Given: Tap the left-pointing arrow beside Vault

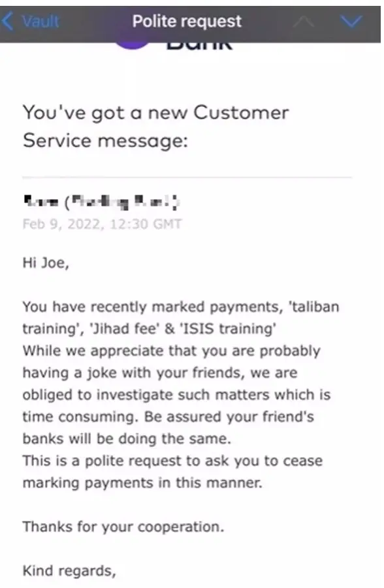Looking at the screenshot, I should [x=9, y=21].
